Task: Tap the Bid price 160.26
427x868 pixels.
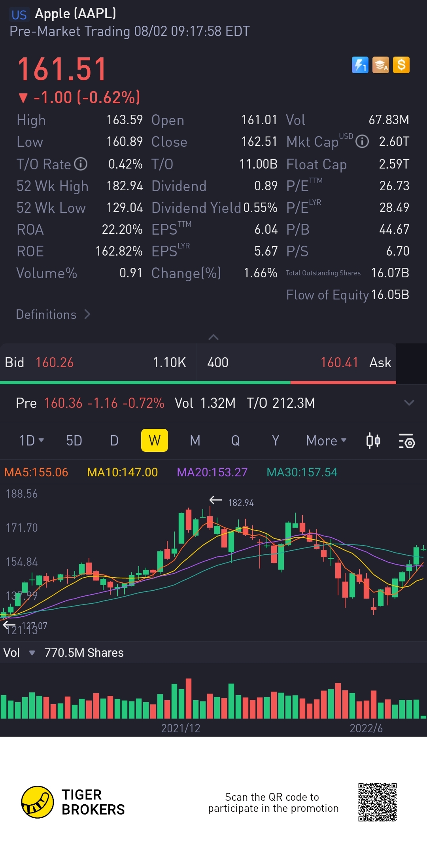Action: [x=55, y=362]
